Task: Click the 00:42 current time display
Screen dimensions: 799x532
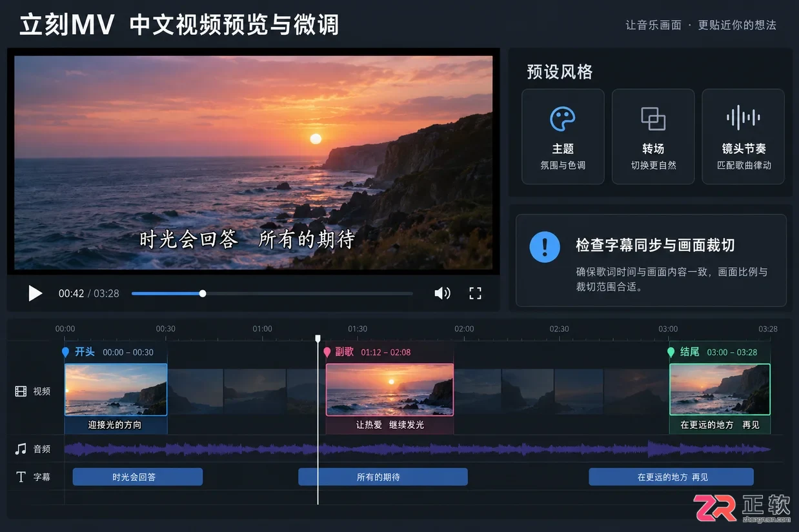Action: pos(71,293)
